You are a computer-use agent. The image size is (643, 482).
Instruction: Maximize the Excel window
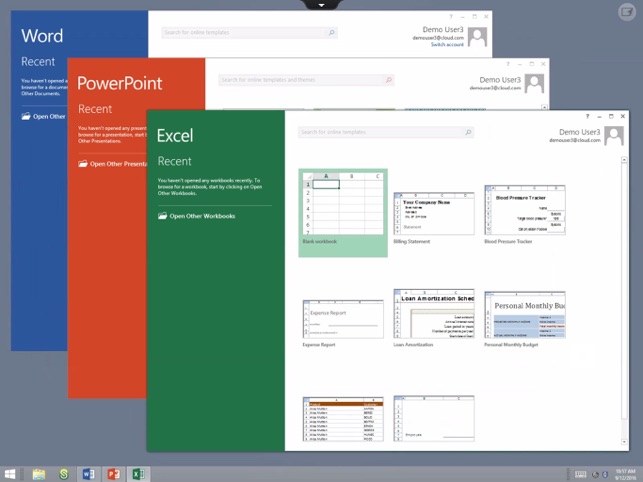point(611,117)
